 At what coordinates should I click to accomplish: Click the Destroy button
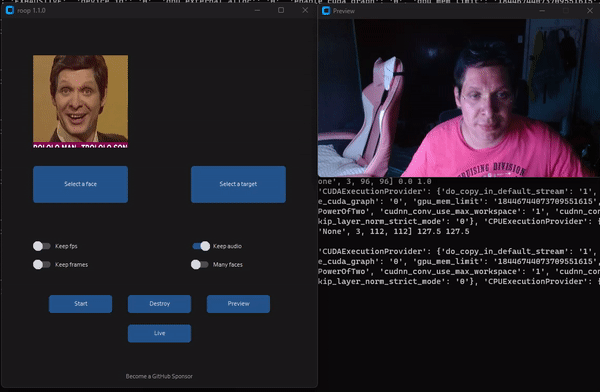click(x=159, y=304)
